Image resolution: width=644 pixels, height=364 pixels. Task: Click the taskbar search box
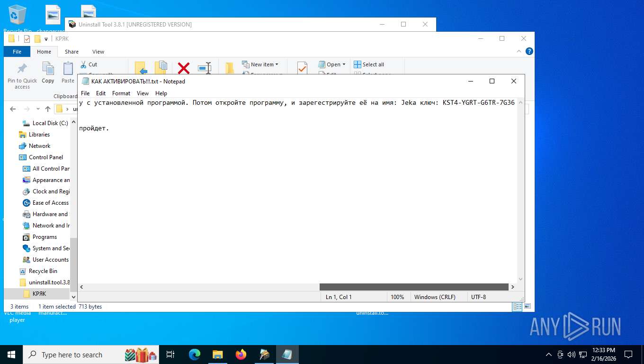point(91,355)
